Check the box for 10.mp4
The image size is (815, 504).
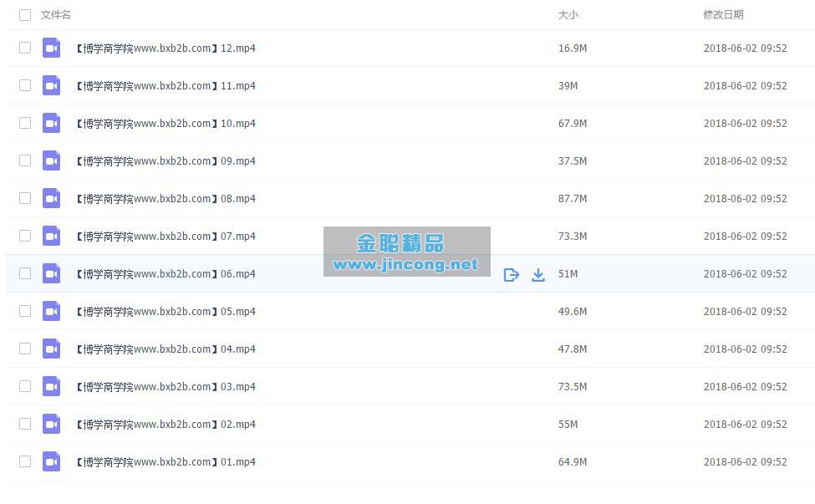[25, 123]
